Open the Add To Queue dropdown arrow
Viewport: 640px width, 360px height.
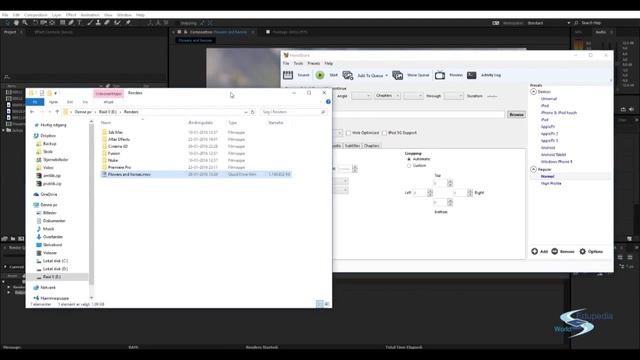pos(387,76)
